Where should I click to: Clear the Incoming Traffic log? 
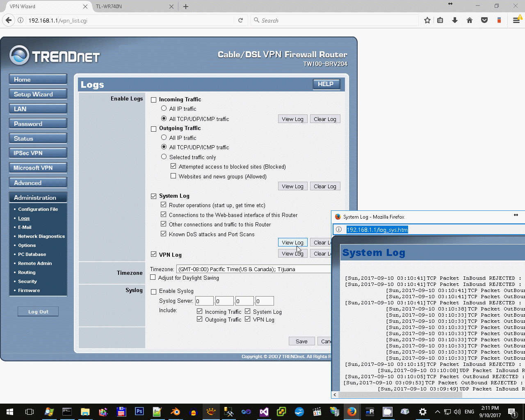pos(325,119)
